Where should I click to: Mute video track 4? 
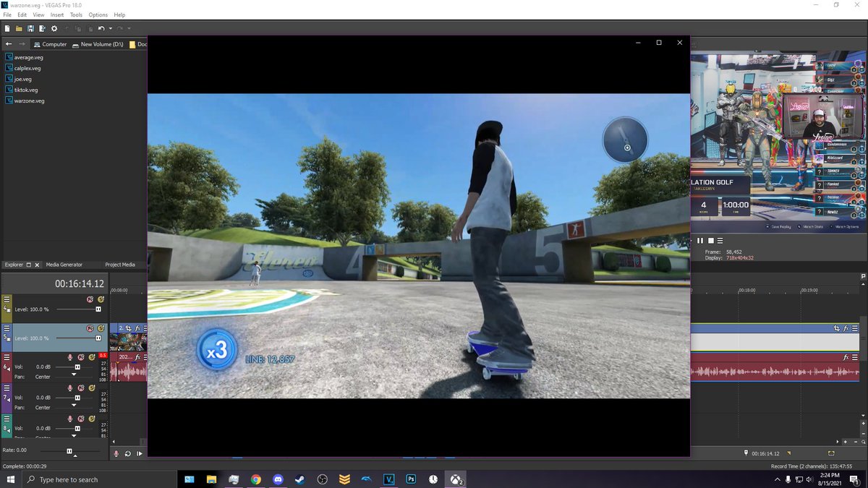point(90,299)
